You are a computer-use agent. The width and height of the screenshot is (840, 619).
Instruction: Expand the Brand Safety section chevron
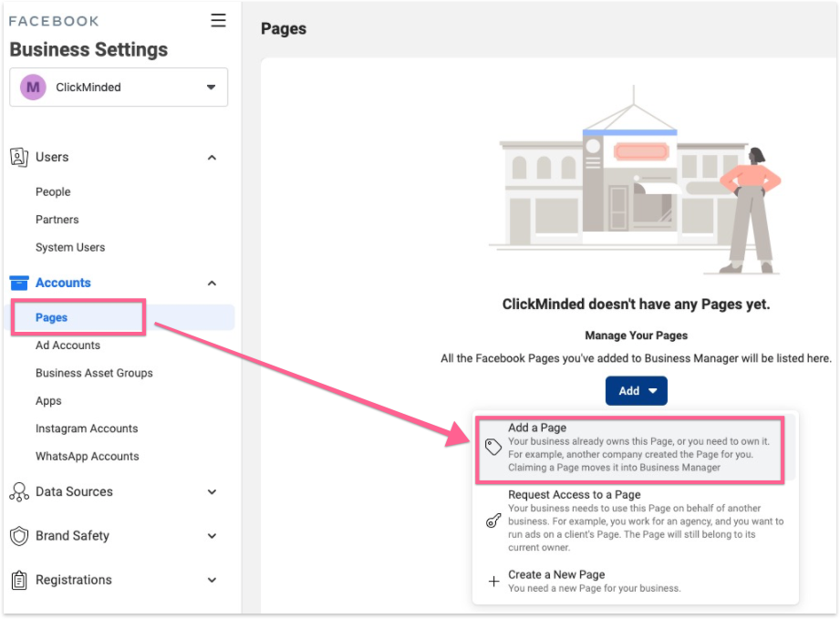(x=212, y=536)
